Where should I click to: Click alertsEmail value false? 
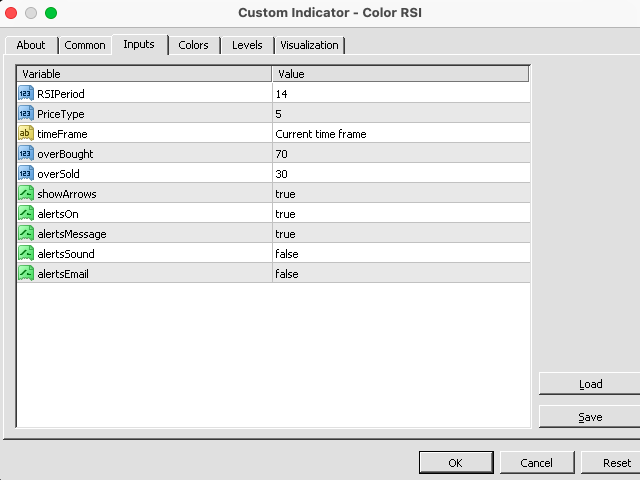(x=287, y=274)
